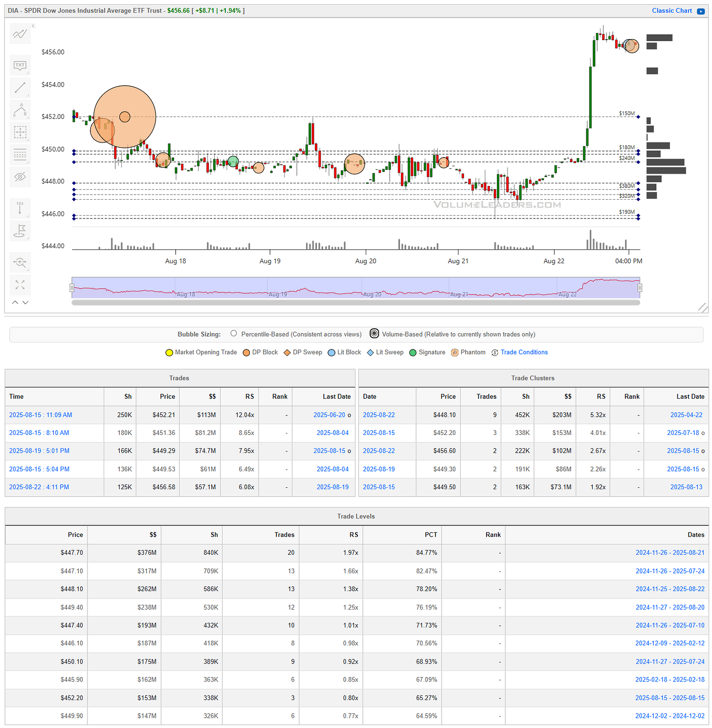Click the $203M cluster dollar value
This screenshot has height=728, width=712.
(x=562, y=415)
